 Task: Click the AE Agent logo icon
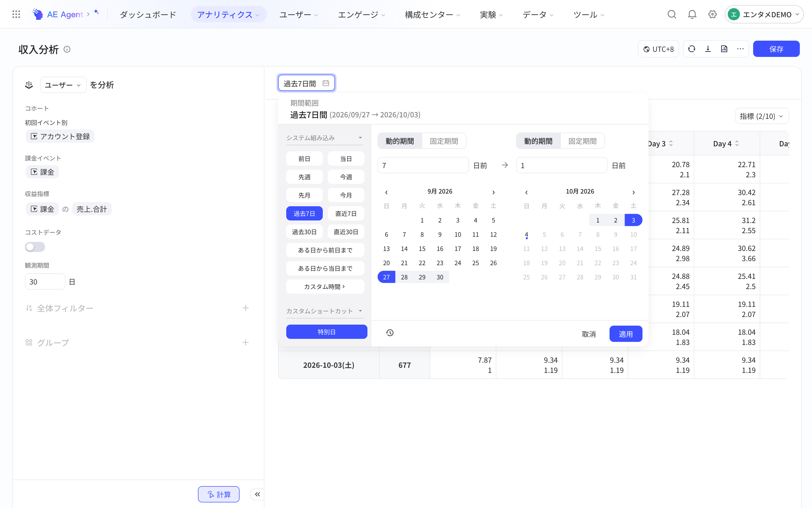(x=38, y=14)
